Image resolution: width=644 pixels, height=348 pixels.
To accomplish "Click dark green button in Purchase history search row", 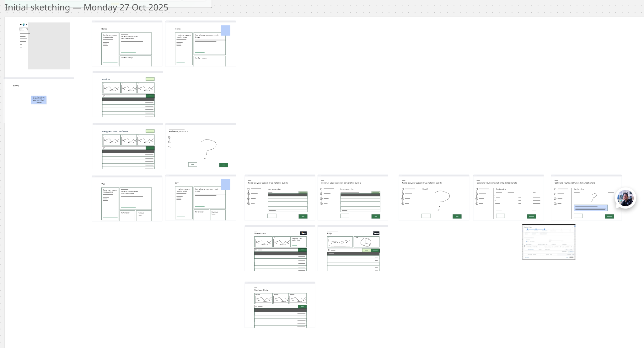I will 302,307.
